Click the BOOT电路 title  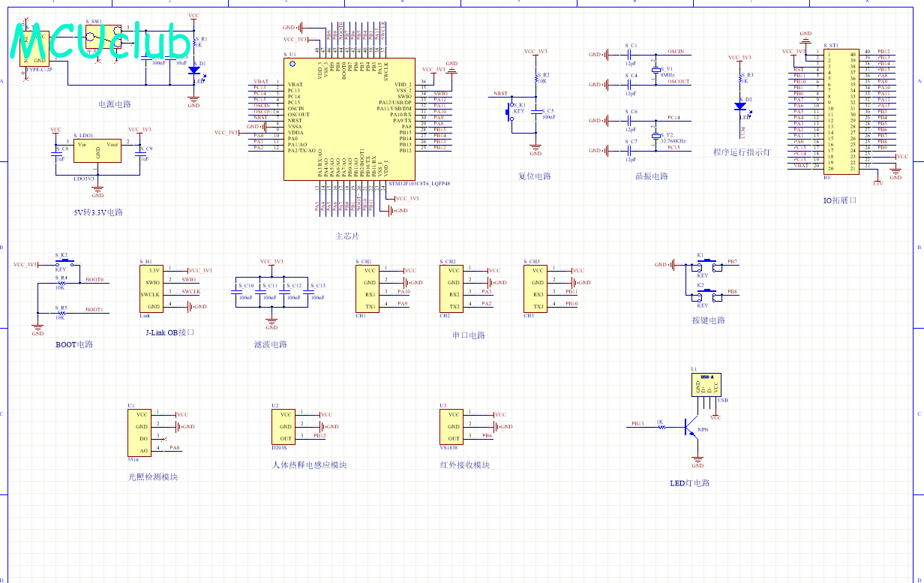coord(74,344)
